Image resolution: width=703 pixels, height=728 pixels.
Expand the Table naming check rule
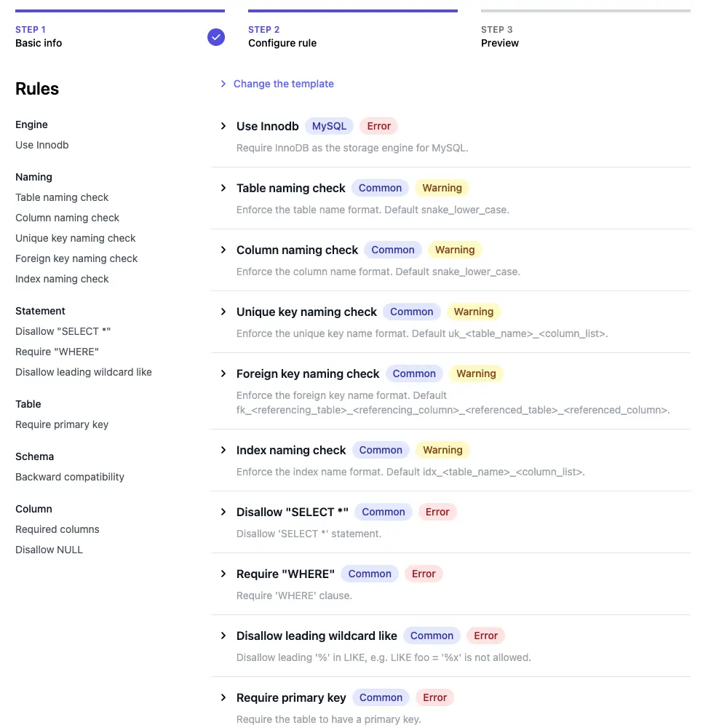pyautogui.click(x=223, y=188)
